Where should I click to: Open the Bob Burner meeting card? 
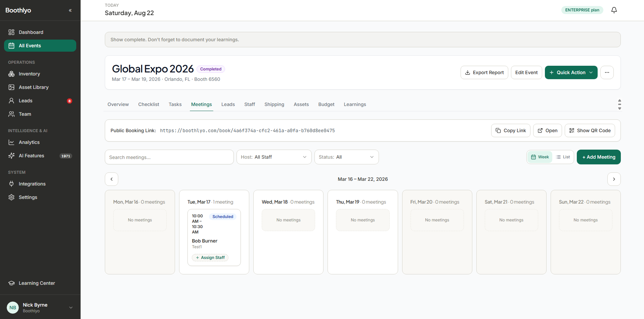pyautogui.click(x=214, y=237)
